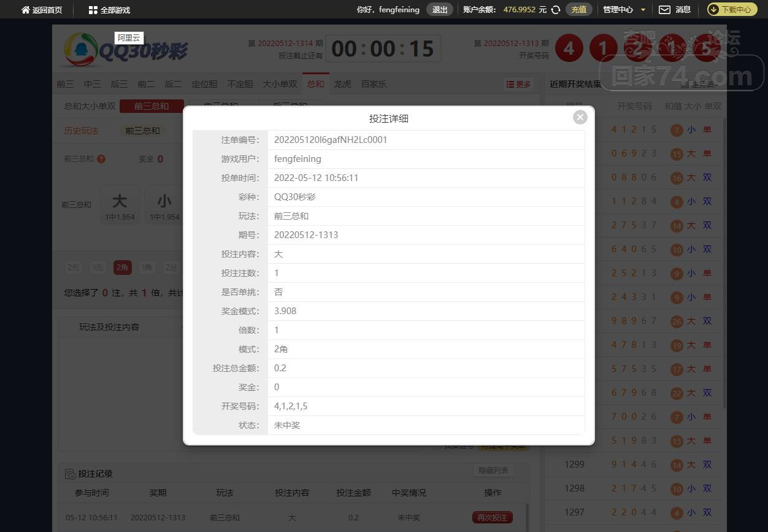The image size is (768, 532).
Task: Refresh the account balance icon
Action: tap(556, 10)
